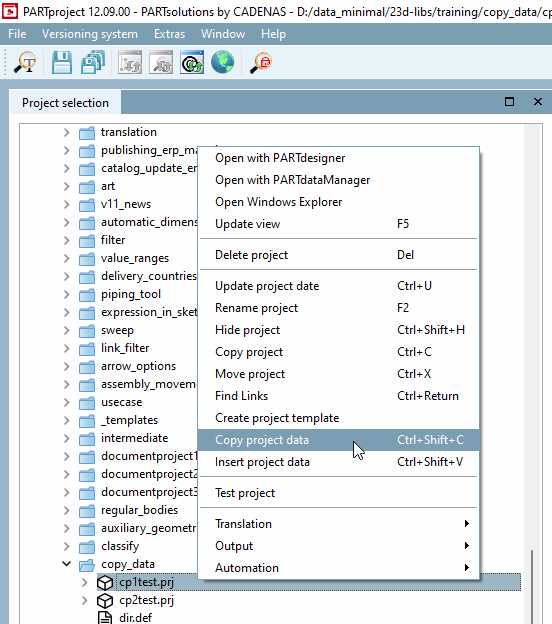
Task: Click the spiral refresh toolbar icon
Action: click(x=192, y=62)
